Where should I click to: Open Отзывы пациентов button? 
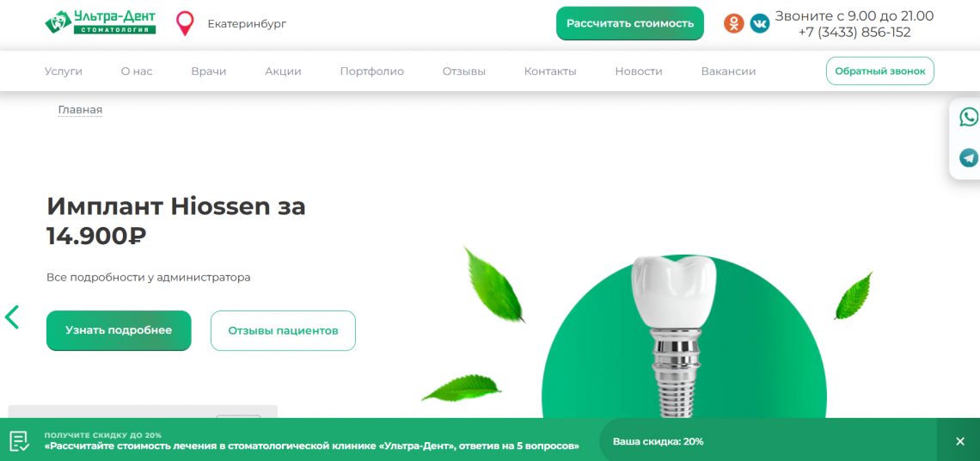point(283,330)
